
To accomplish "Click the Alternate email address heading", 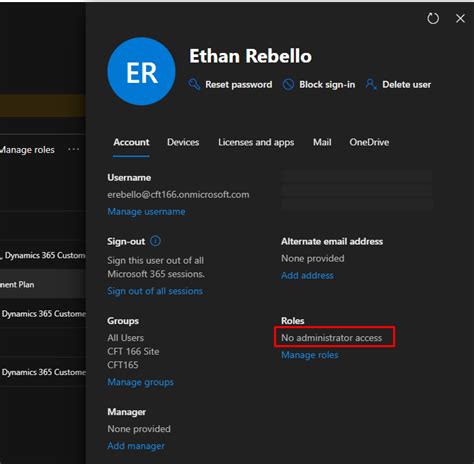I will pos(332,241).
